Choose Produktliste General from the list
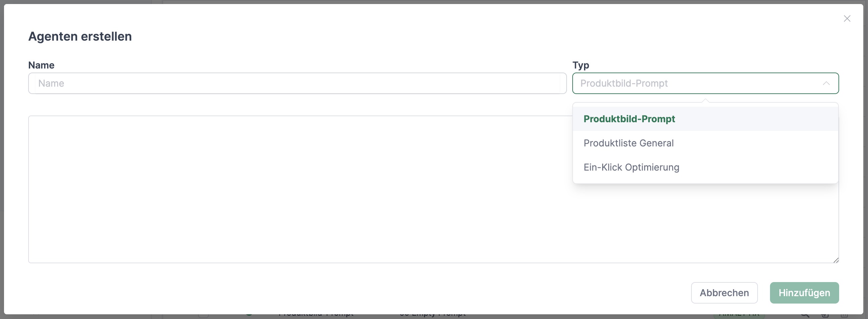Image resolution: width=868 pixels, height=319 pixels. tap(628, 143)
